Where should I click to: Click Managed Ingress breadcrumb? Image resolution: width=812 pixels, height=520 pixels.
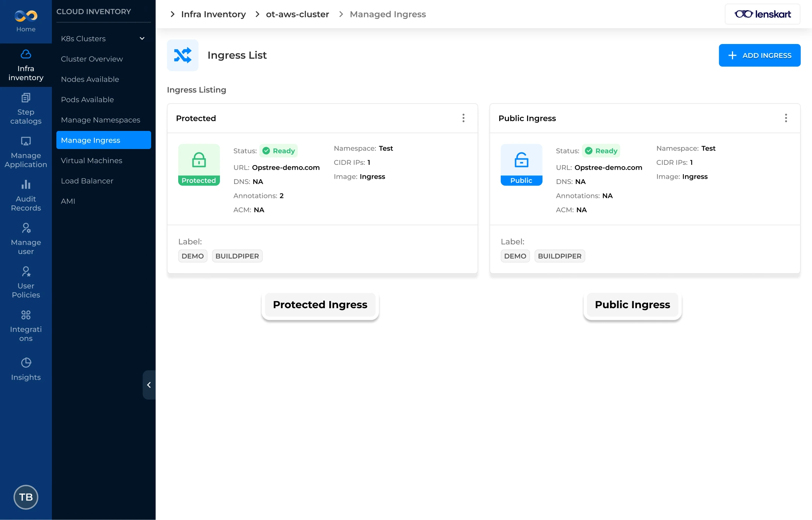[x=388, y=14]
